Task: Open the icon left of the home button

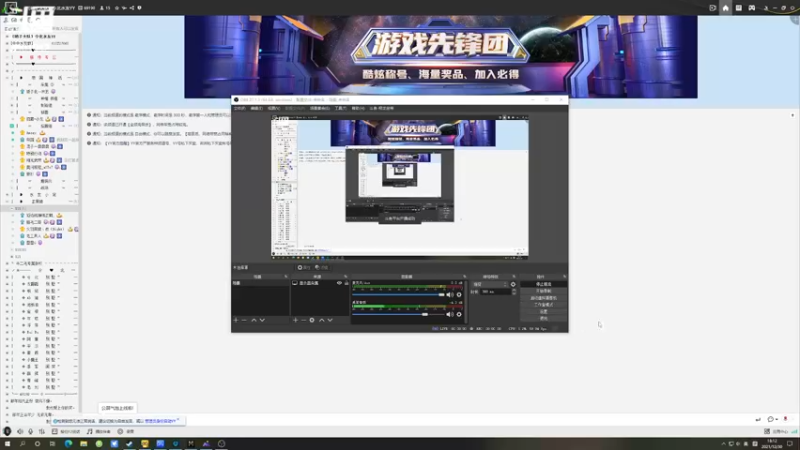Action: pos(713,8)
